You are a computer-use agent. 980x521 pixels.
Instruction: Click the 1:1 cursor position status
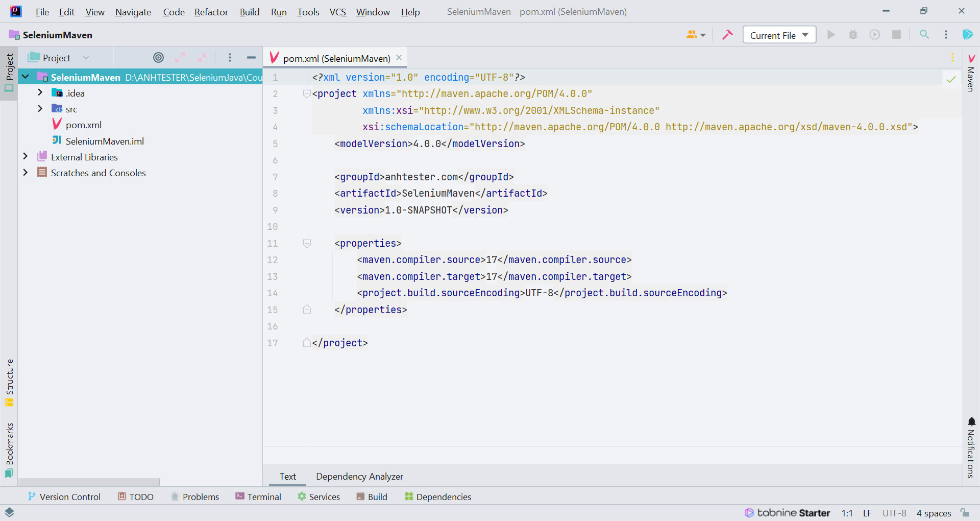pyautogui.click(x=847, y=513)
